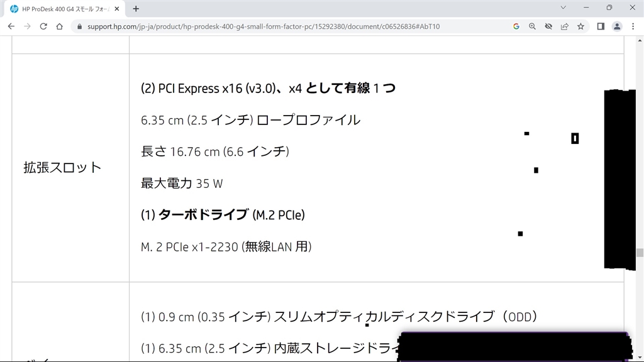The width and height of the screenshot is (644, 362).
Task: Open a new browser tab
Action: [136, 9]
